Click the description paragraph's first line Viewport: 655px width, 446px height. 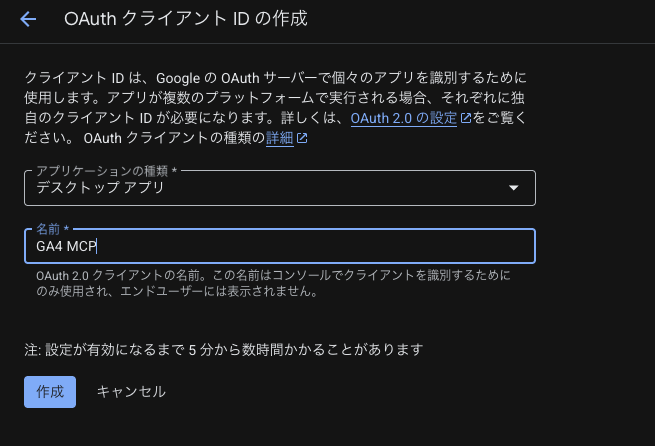275,78
